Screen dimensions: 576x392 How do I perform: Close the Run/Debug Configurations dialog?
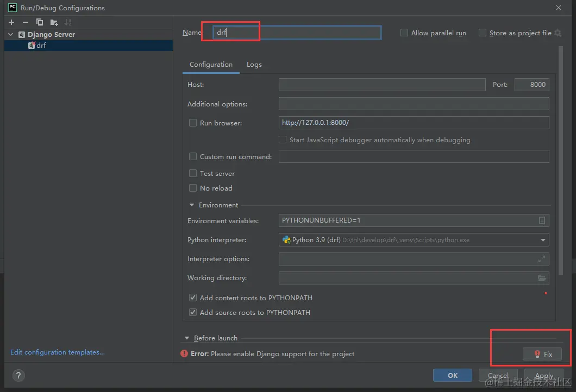pyautogui.click(x=559, y=8)
